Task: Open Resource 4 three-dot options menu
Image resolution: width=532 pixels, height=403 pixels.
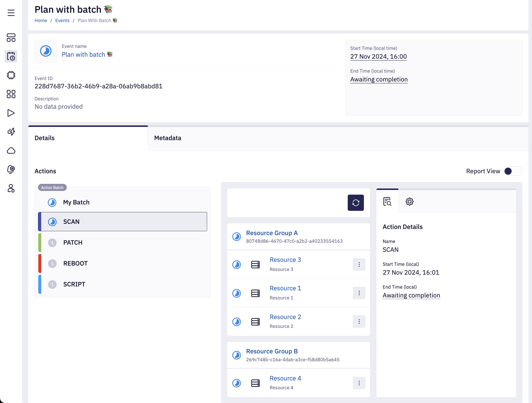Action: [359, 383]
